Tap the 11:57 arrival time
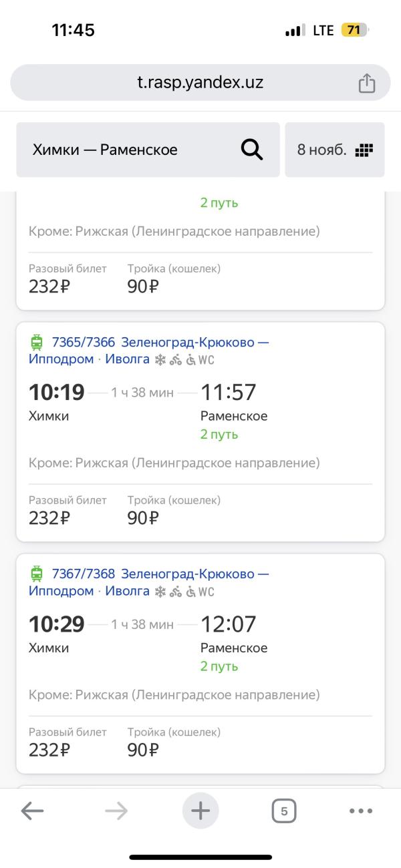Viewport: 401px width, 868px height. pos(228,393)
